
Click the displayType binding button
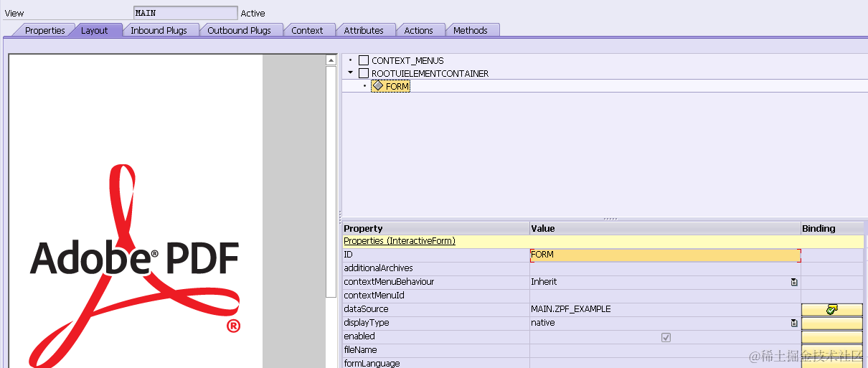click(832, 324)
